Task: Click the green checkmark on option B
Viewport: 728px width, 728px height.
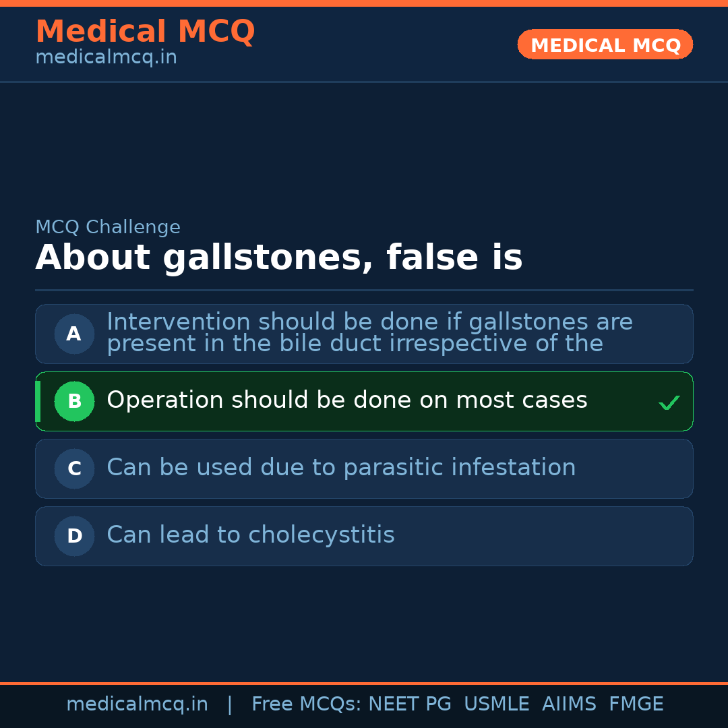Action: (669, 403)
